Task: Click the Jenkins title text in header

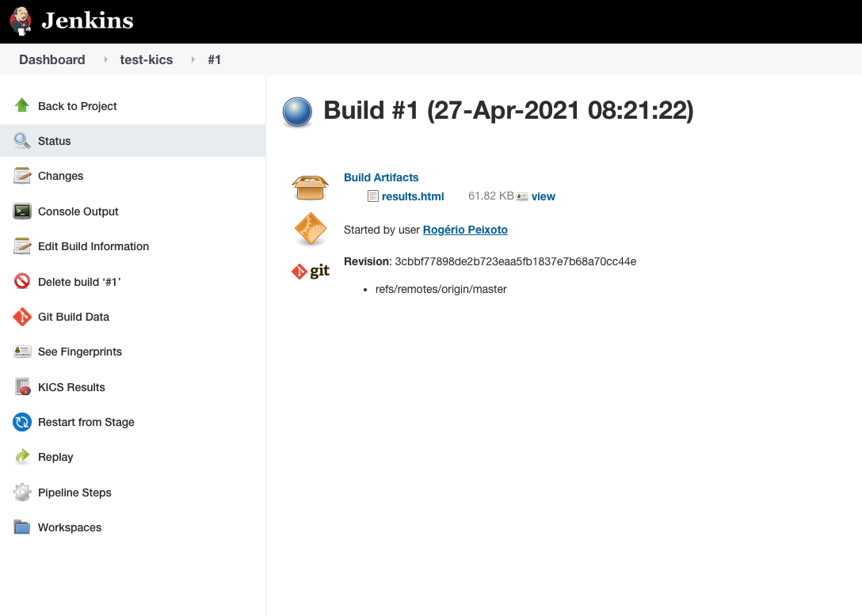Action: click(x=87, y=21)
